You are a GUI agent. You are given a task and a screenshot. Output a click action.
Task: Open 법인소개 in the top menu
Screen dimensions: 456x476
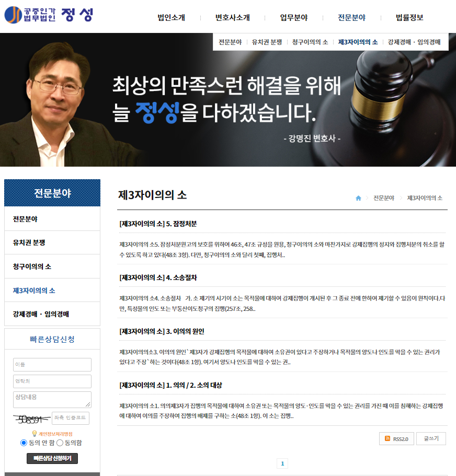click(171, 17)
